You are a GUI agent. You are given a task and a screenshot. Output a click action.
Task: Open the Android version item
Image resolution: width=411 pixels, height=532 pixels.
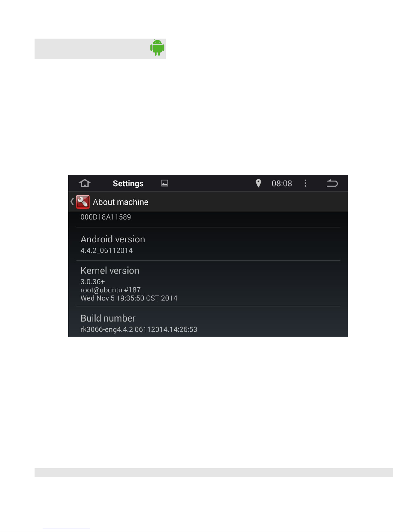coord(208,244)
